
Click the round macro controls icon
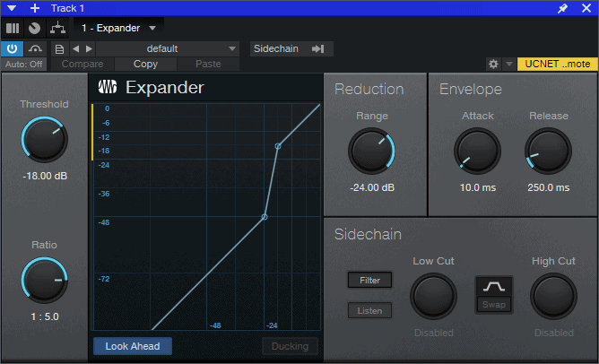pyautogui.click(x=35, y=29)
